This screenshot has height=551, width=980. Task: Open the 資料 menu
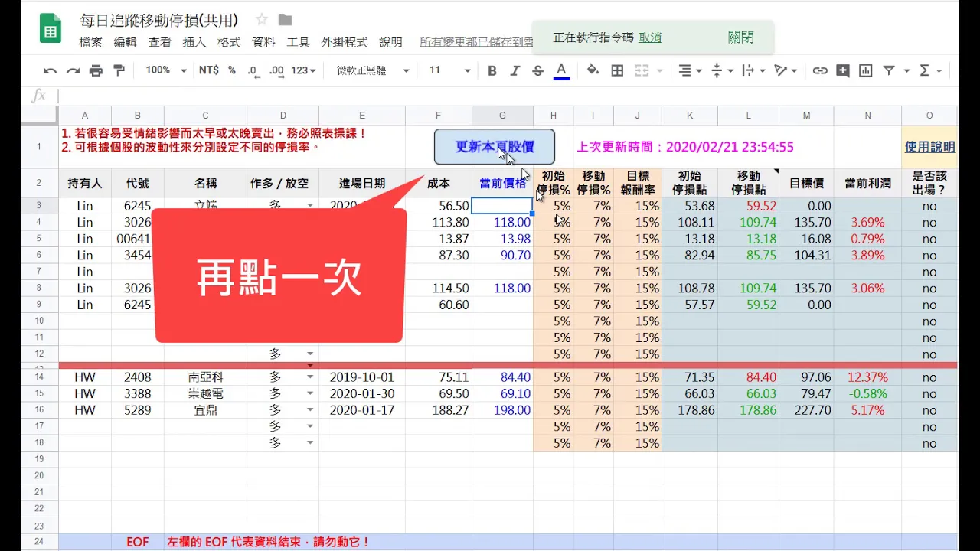[x=263, y=43]
